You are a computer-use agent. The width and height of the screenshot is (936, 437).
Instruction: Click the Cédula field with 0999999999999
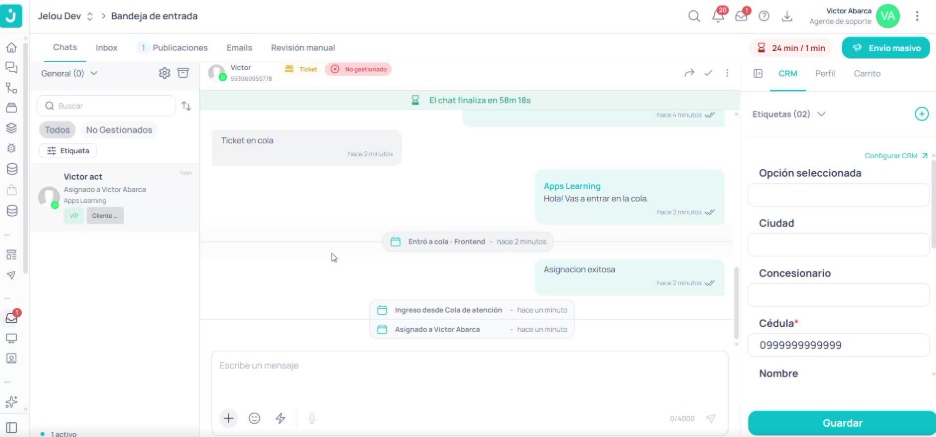coord(839,345)
